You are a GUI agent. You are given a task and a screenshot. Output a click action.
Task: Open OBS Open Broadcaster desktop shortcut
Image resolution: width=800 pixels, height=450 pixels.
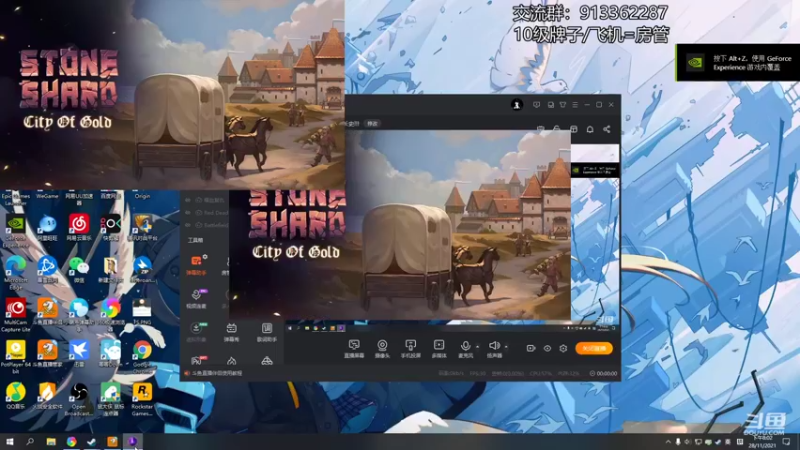[x=79, y=399]
